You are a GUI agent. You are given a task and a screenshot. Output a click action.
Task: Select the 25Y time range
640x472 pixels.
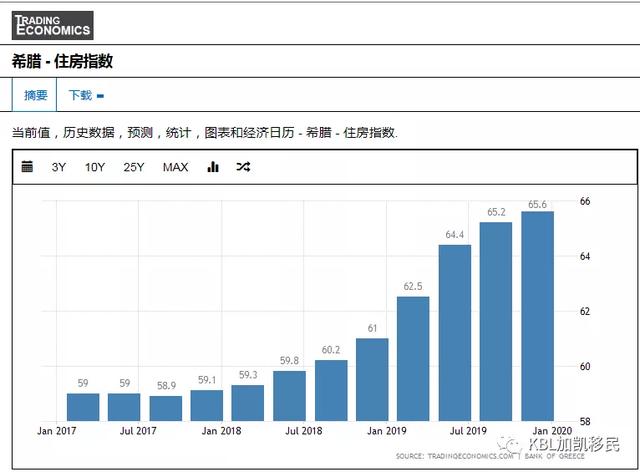[134, 167]
